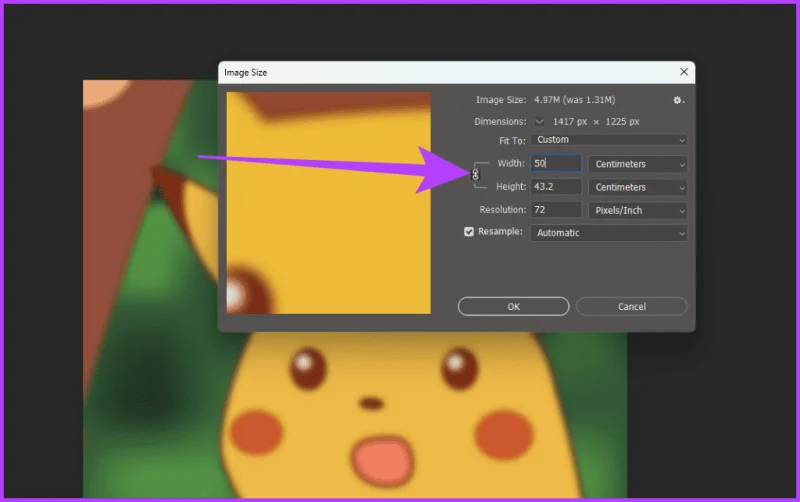This screenshot has height=502, width=800.
Task: Open the Height units Centimeters dropdown
Action: (x=638, y=187)
